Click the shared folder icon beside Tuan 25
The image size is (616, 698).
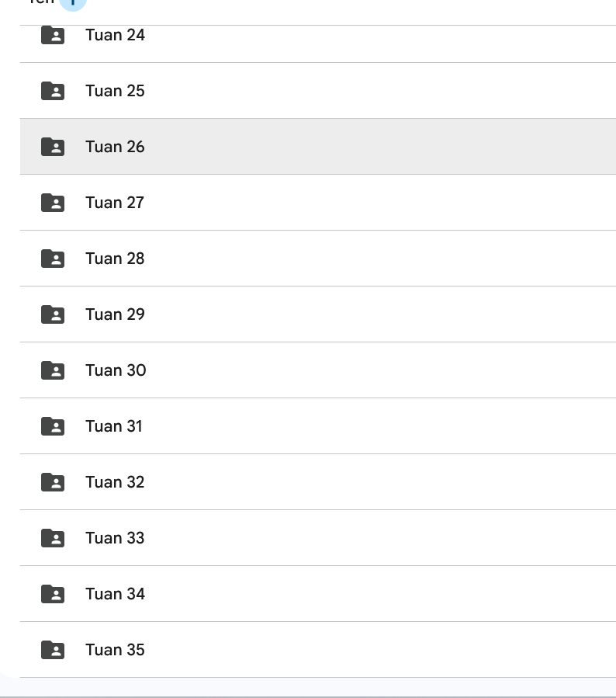[x=53, y=91]
